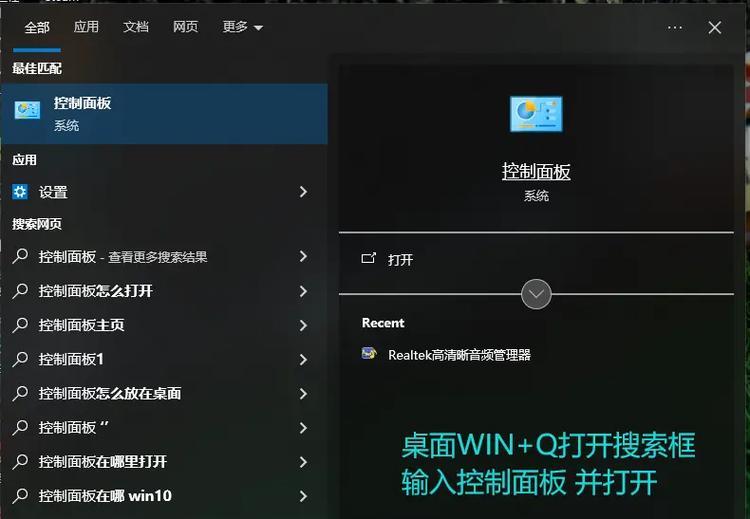Click the open-in-new-window icon beside 打开

[x=368, y=258]
